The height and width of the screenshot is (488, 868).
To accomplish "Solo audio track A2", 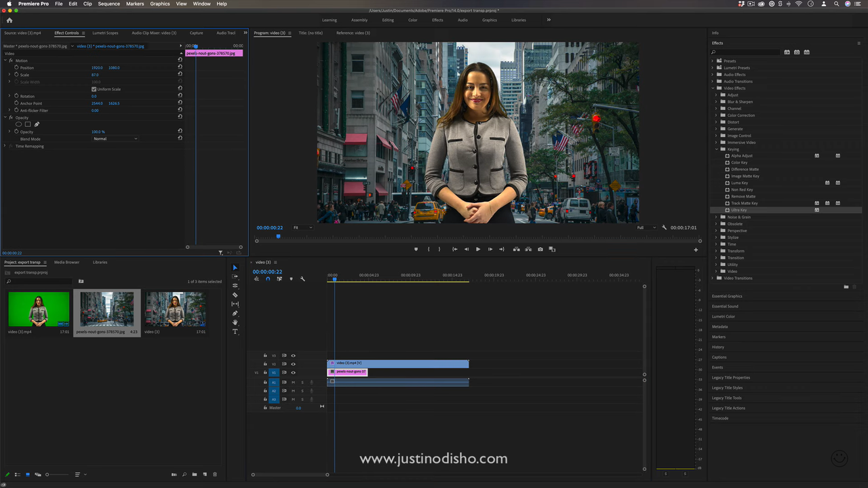I will tap(302, 391).
